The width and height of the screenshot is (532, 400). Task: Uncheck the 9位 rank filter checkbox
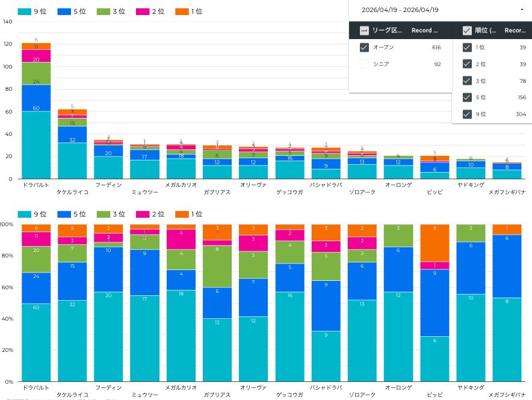[466, 114]
